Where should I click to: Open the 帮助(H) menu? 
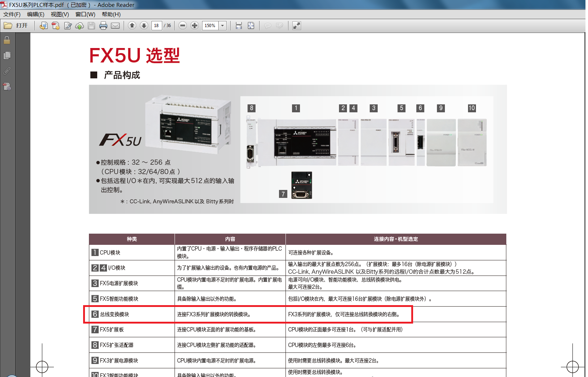pos(111,14)
